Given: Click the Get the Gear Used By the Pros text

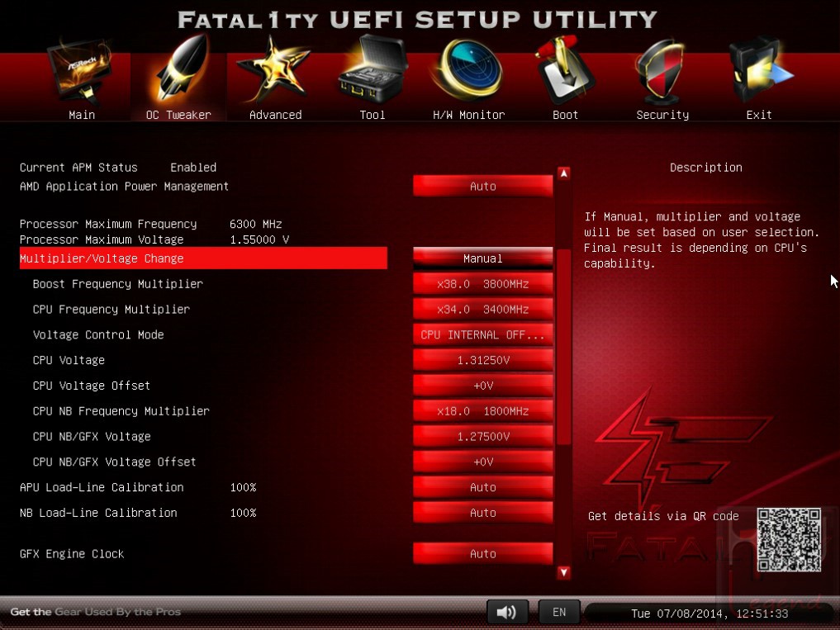Looking at the screenshot, I should (95, 612).
